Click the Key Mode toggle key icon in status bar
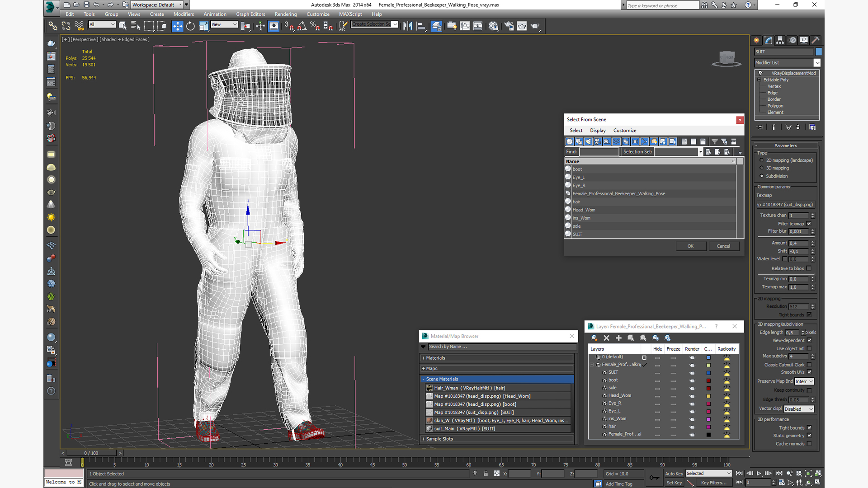 tap(654, 478)
